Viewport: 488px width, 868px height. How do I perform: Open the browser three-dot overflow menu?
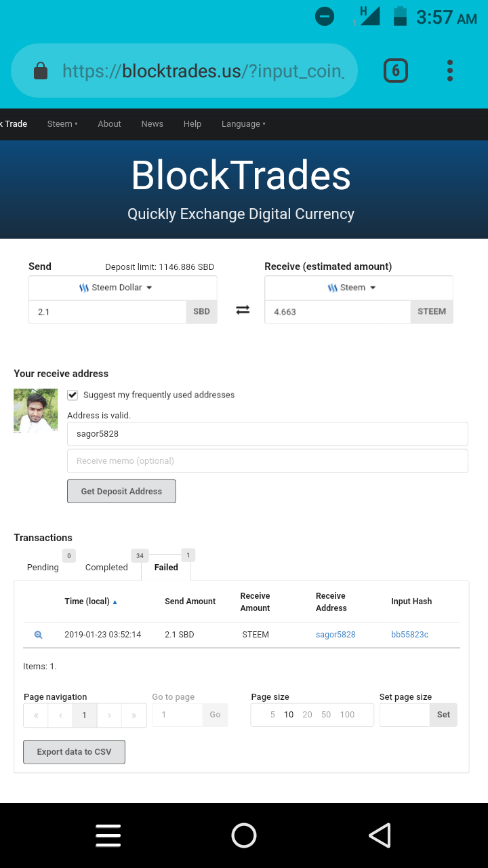(x=450, y=71)
